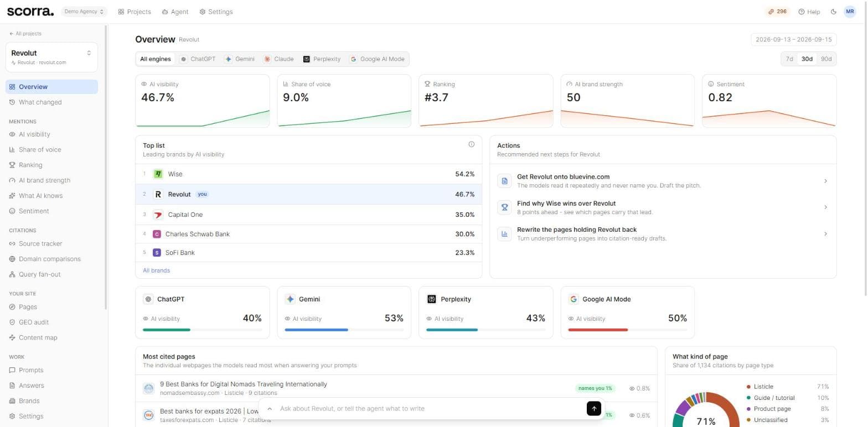This screenshot has height=427, width=868.
Task: Toggle dark mode moon icon
Action: pyautogui.click(x=834, y=12)
